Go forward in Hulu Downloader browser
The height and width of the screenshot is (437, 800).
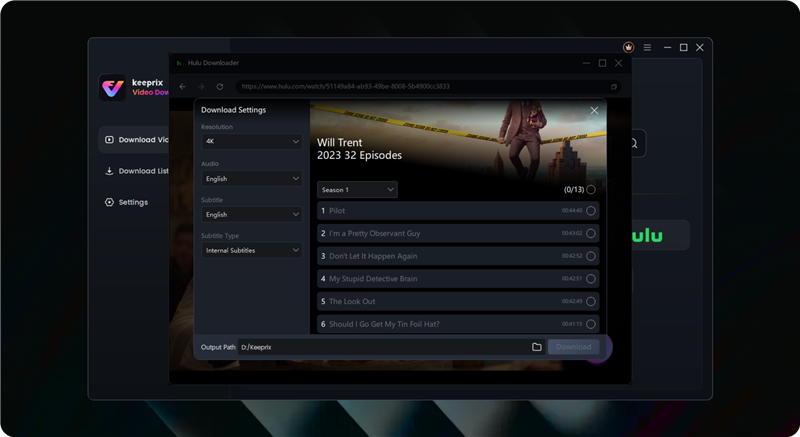click(201, 87)
